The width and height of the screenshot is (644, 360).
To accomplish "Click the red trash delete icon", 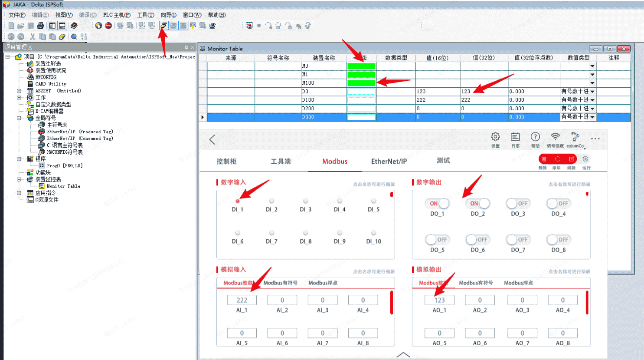I will (x=544, y=159).
